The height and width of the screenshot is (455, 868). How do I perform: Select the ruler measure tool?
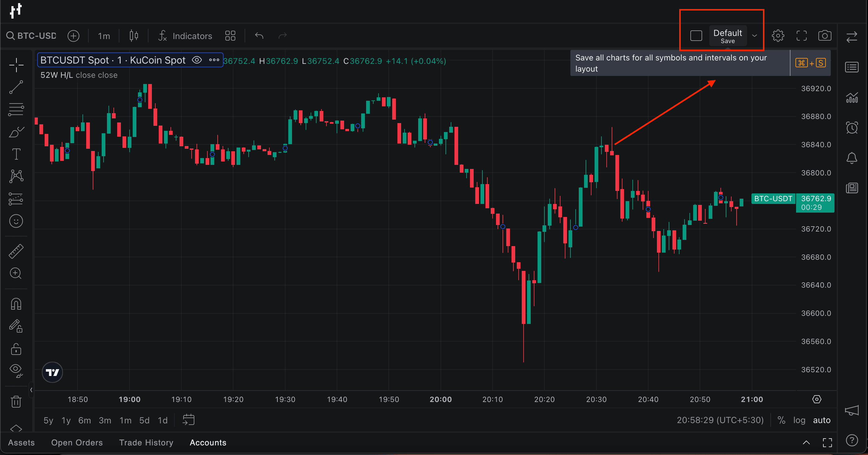pos(16,251)
